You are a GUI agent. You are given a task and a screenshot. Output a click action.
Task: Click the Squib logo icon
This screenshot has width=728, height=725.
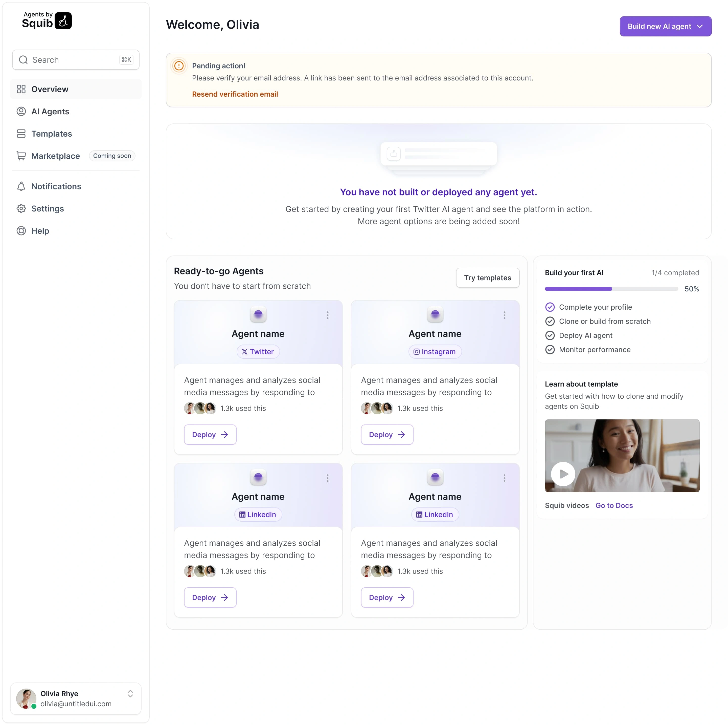(63, 21)
